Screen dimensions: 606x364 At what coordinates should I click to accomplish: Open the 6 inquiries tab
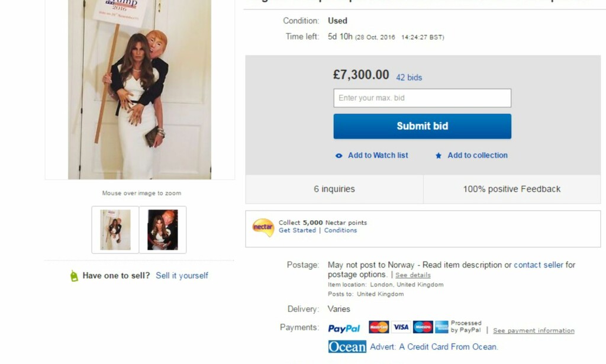pos(334,189)
